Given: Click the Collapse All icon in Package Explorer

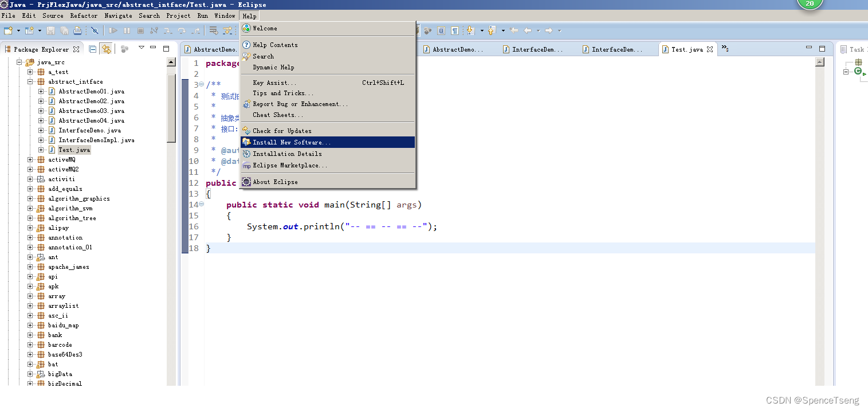Looking at the screenshot, I should [93, 49].
